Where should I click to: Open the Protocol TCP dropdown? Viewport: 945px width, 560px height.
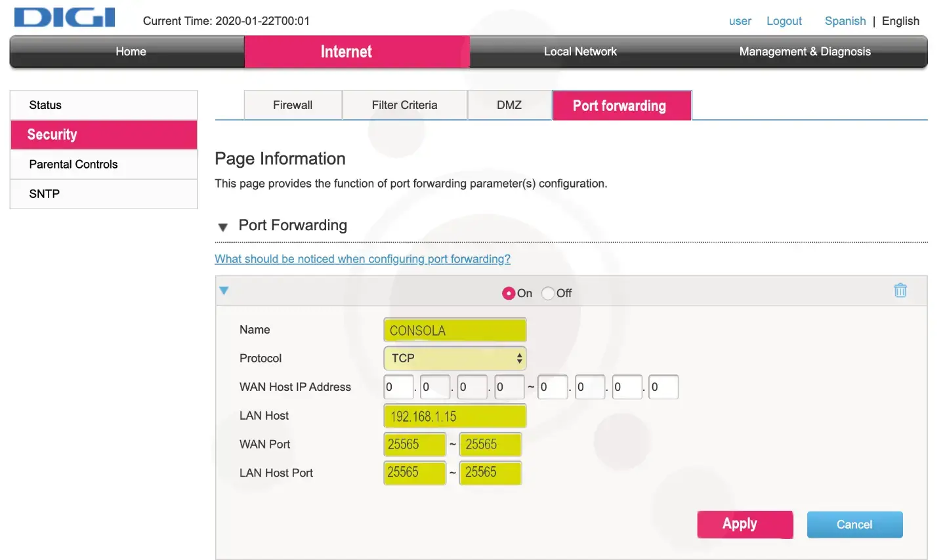[x=455, y=358]
